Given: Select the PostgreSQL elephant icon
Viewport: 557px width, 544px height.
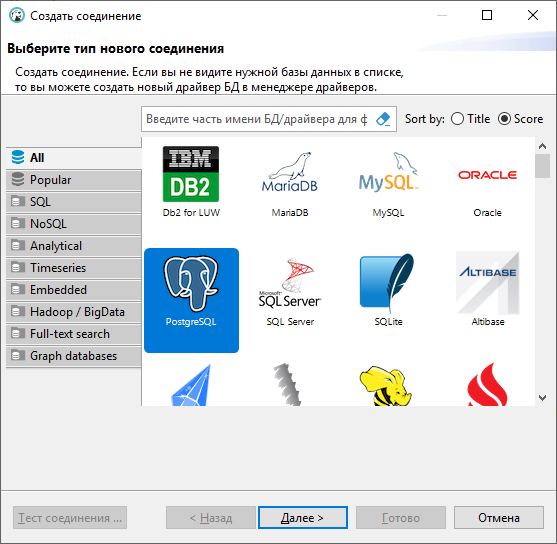Looking at the screenshot, I should pyautogui.click(x=191, y=284).
